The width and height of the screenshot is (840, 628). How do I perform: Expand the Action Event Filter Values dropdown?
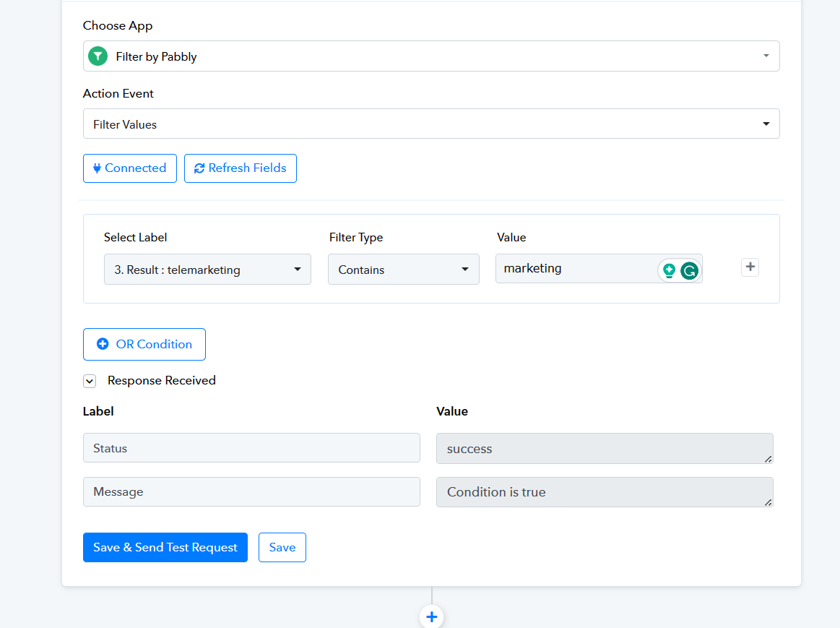(430, 124)
